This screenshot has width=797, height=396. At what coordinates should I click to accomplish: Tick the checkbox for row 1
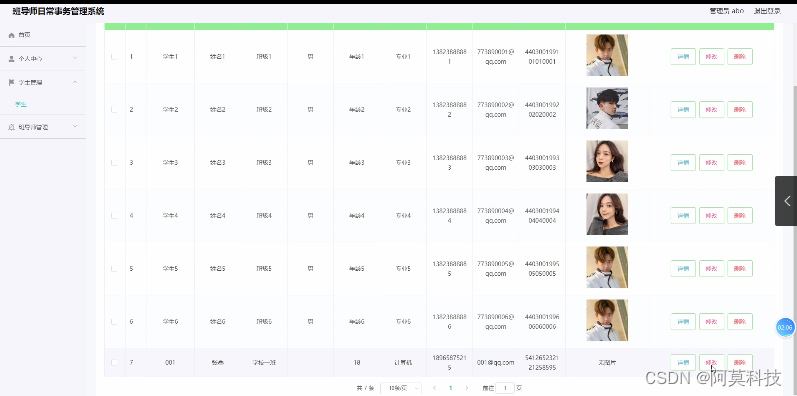pos(114,57)
